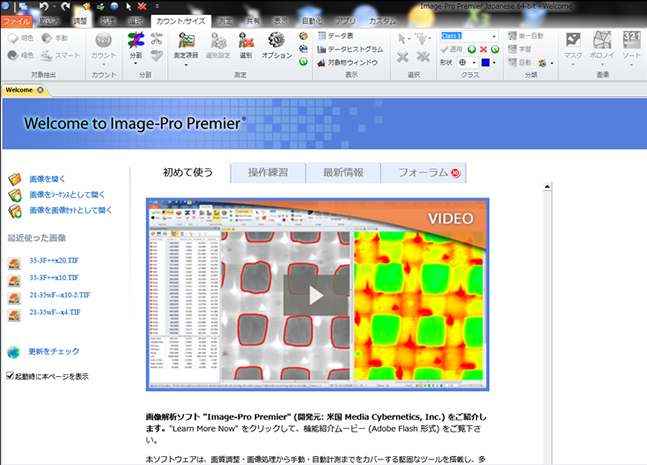This screenshot has width=647, height=465.
Task: Click the Count (カウント) button icon
Action: (x=104, y=40)
